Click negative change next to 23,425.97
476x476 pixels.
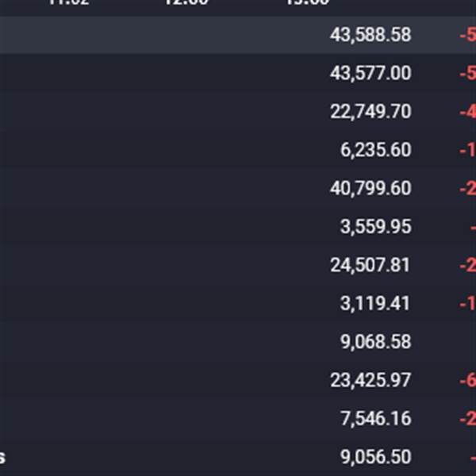[467, 380]
